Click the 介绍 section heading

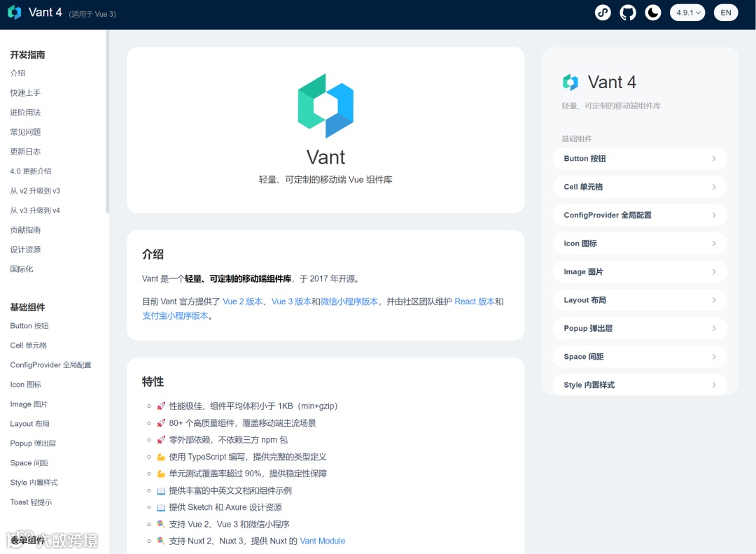(x=153, y=255)
